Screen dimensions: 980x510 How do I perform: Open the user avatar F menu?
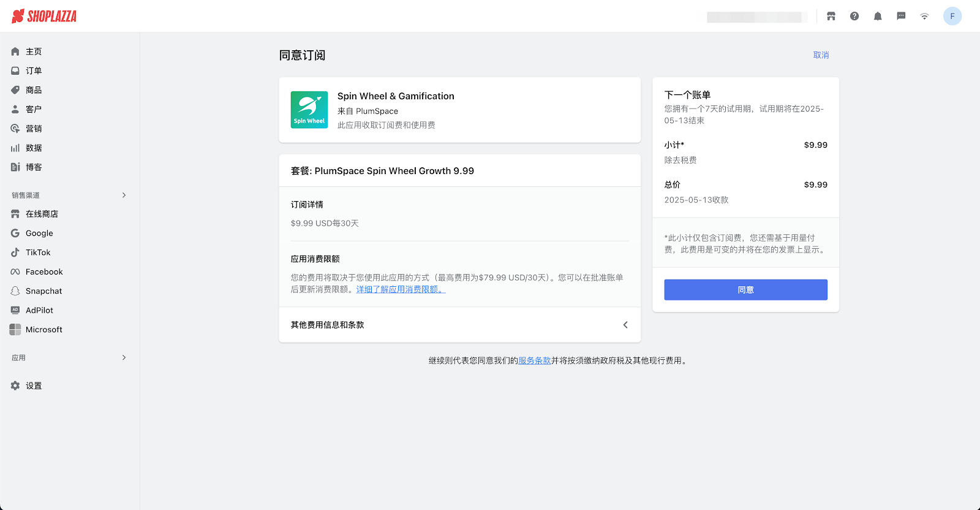pyautogui.click(x=952, y=17)
